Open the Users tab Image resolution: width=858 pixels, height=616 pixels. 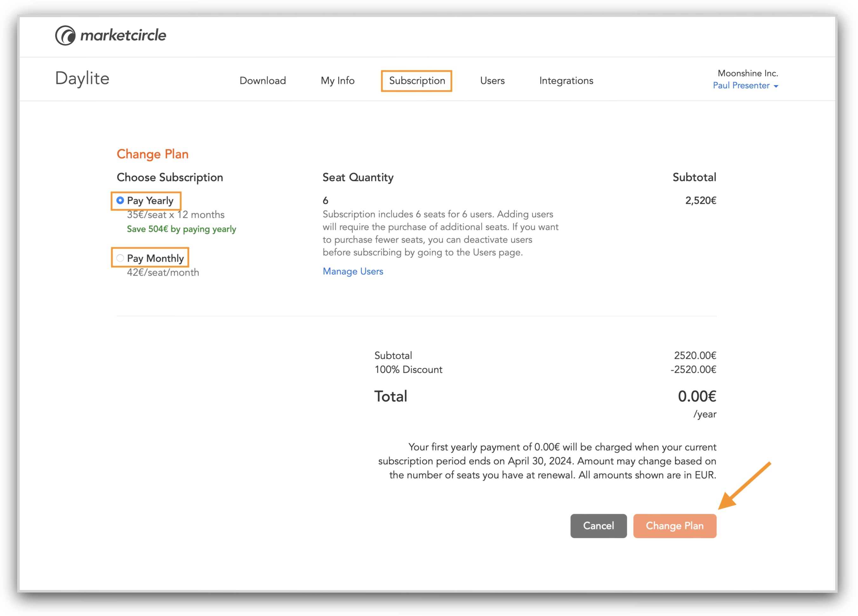coord(492,81)
